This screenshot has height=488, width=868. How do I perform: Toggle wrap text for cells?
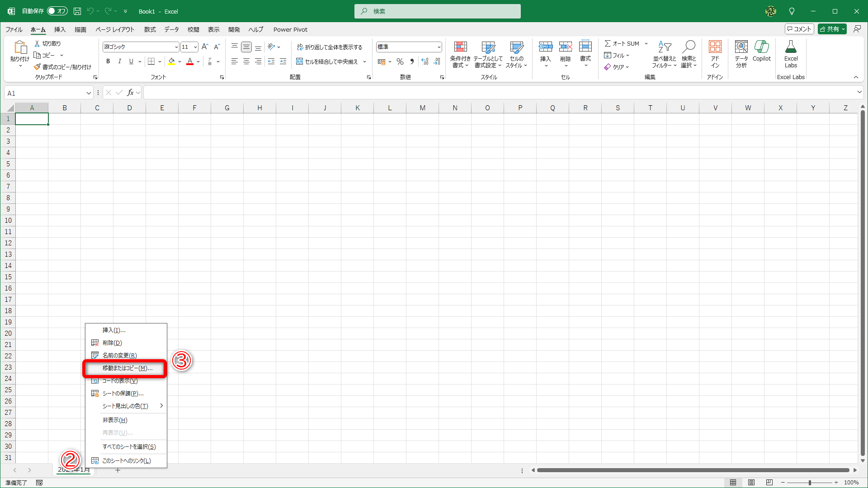tap(329, 47)
